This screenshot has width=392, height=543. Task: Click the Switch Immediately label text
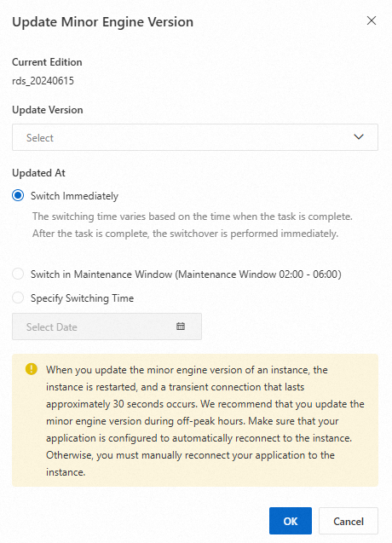pos(74,196)
